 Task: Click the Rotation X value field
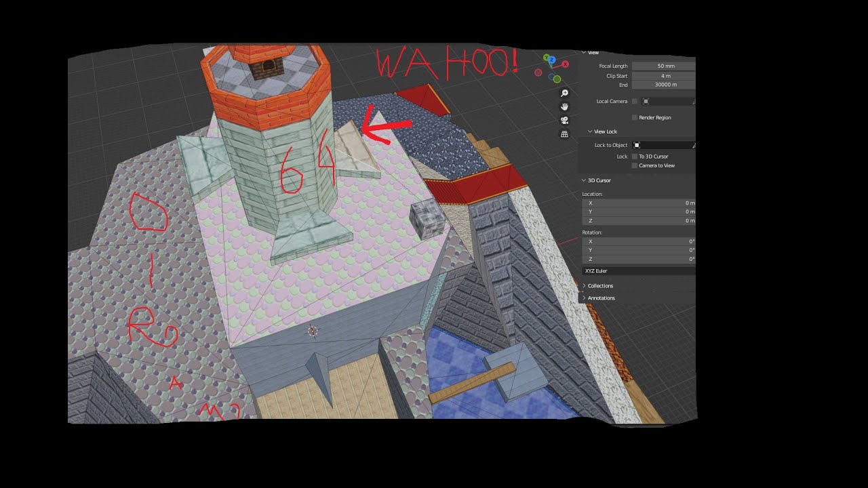[x=639, y=241]
